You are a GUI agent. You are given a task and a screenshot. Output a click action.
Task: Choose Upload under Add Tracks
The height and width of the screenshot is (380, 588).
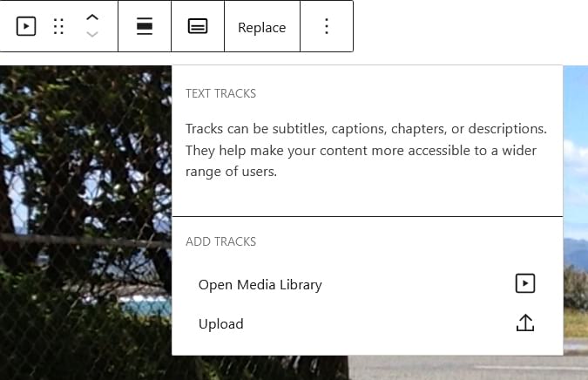tap(221, 323)
